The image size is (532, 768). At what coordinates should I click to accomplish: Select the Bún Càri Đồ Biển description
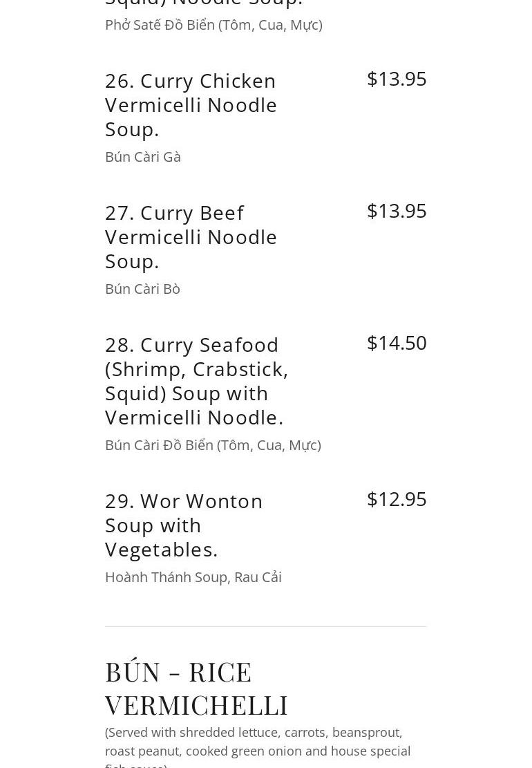point(213,445)
